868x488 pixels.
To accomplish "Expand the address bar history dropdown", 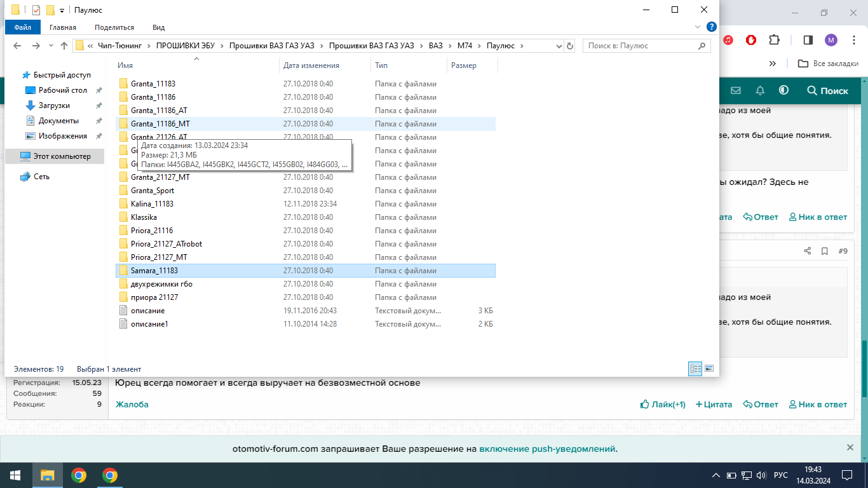I will (x=559, y=46).
